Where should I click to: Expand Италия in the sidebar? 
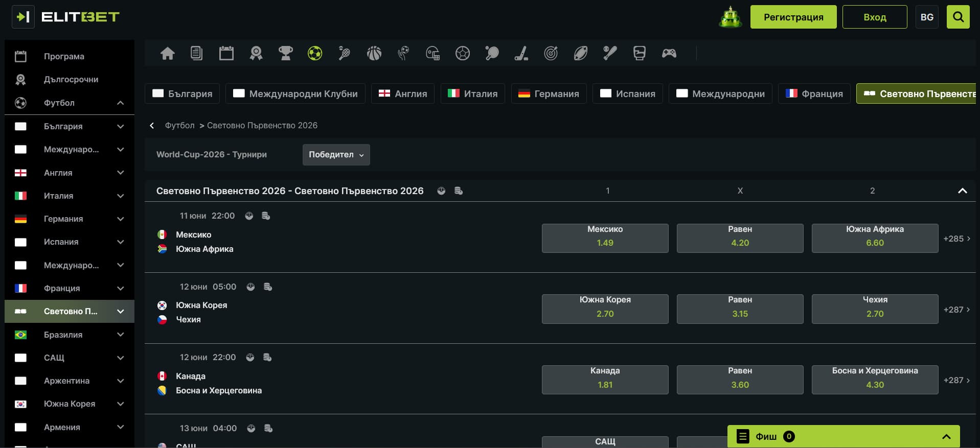pyautogui.click(x=120, y=196)
